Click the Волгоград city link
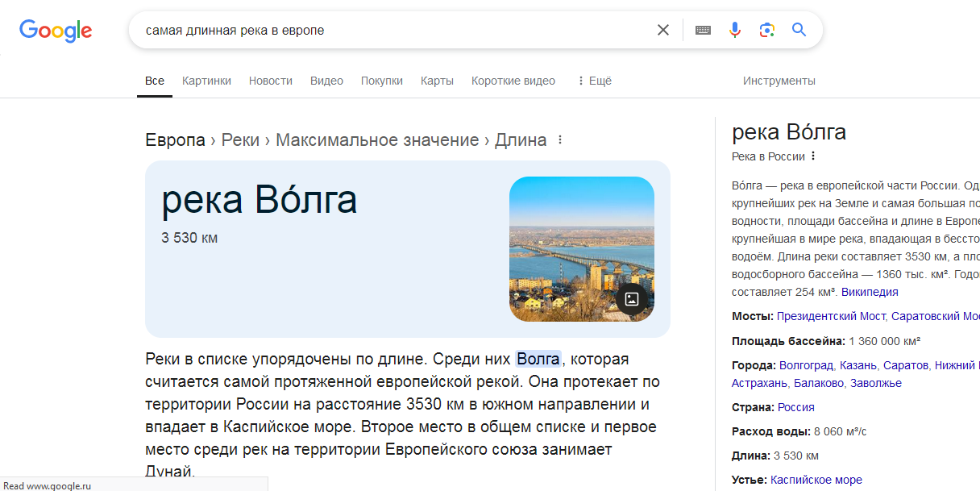Image resolution: width=980 pixels, height=491 pixels. coord(808,365)
